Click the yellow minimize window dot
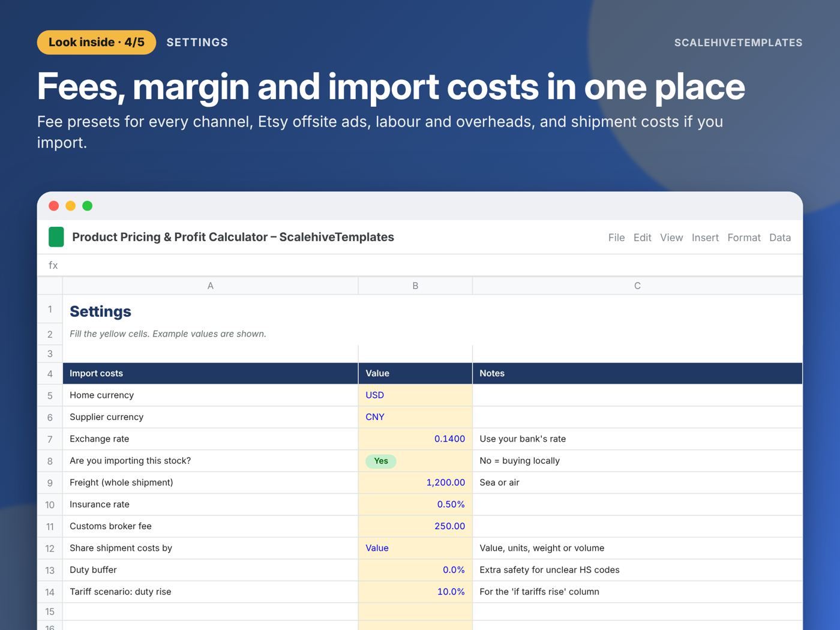Viewport: 840px width, 630px height. 70,206
